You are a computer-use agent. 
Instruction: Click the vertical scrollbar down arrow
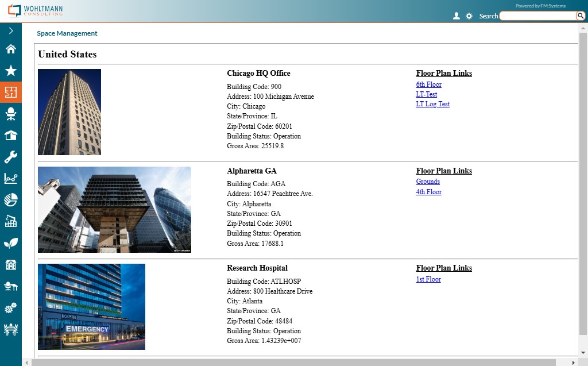pos(583,353)
